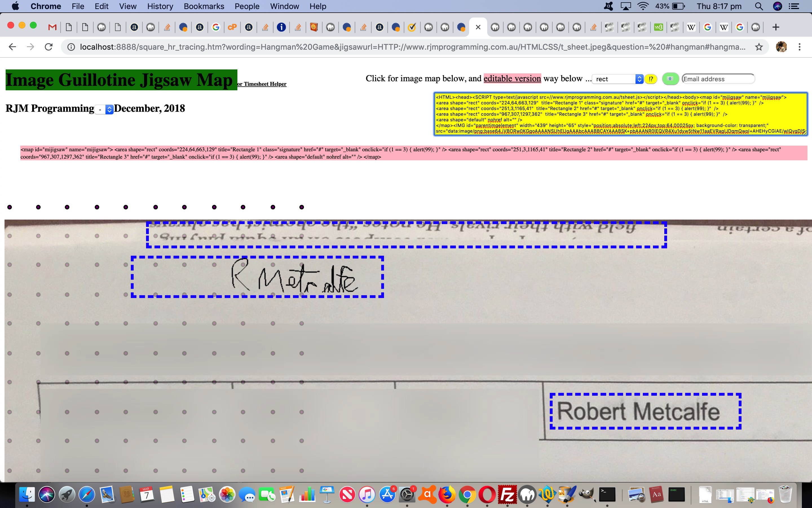This screenshot has width=812, height=508.
Task: Open Maps from the Dock
Action: [207, 494]
